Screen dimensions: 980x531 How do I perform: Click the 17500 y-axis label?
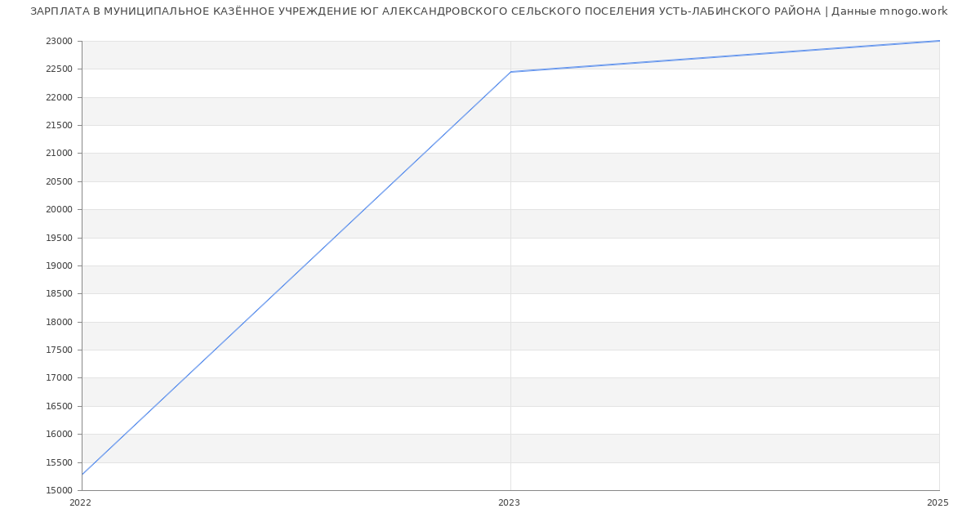tap(60, 350)
